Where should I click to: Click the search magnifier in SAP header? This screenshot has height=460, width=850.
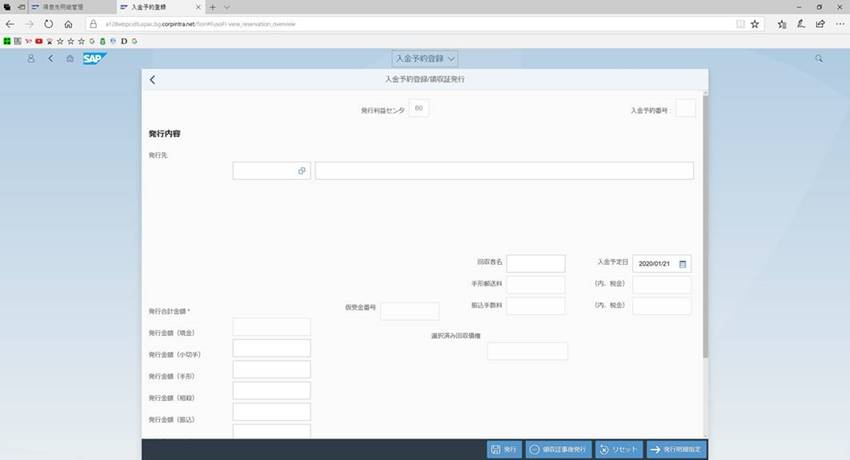click(819, 59)
